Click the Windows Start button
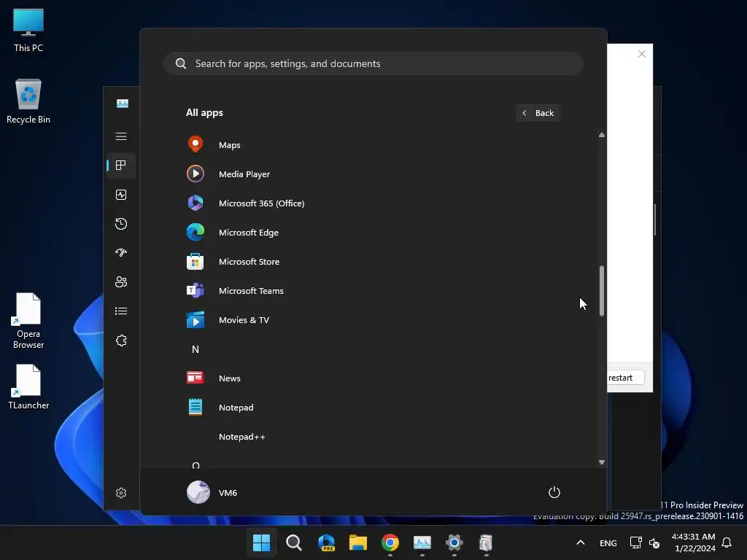 coord(261,542)
